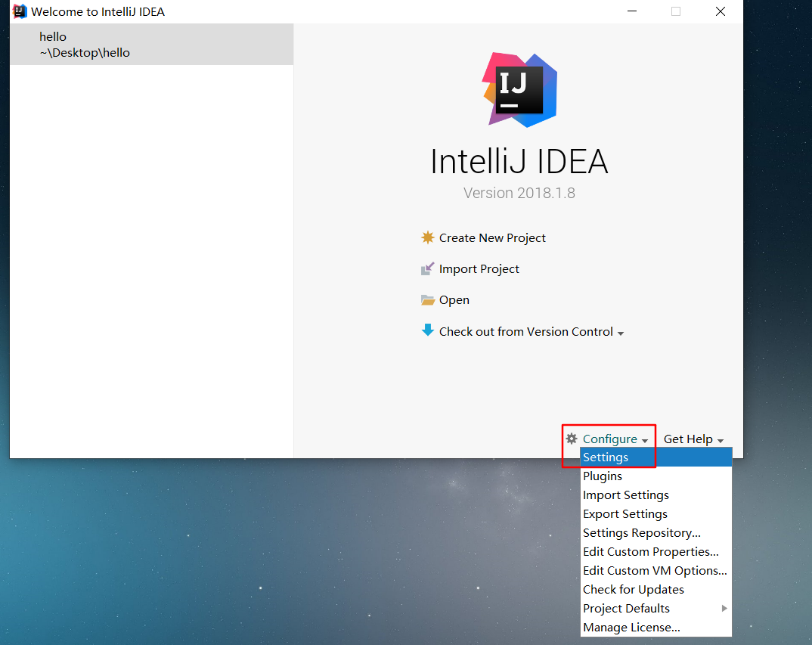Image resolution: width=812 pixels, height=645 pixels.
Task: Click the Configure dropdown arrow
Action: [645, 440]
